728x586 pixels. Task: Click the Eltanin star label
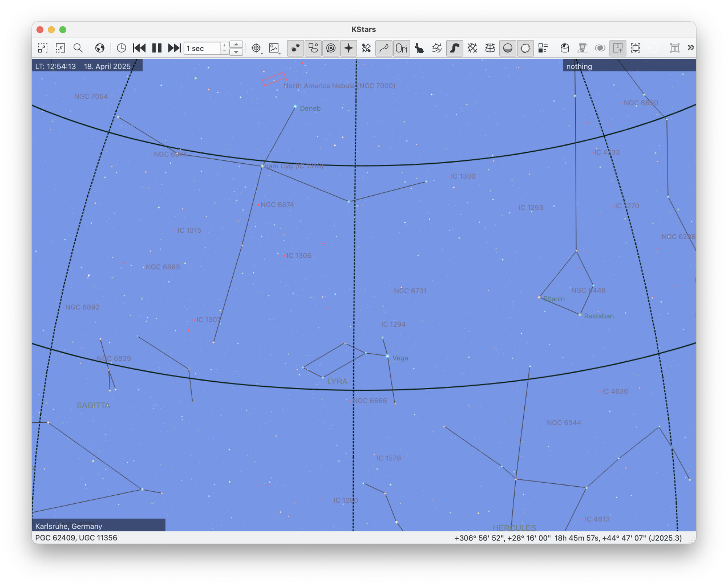click(x=554, y=299)
